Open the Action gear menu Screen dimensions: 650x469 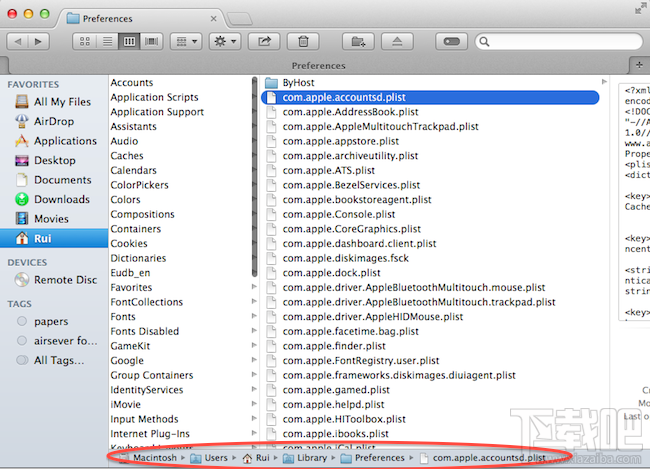click(225, 41)
